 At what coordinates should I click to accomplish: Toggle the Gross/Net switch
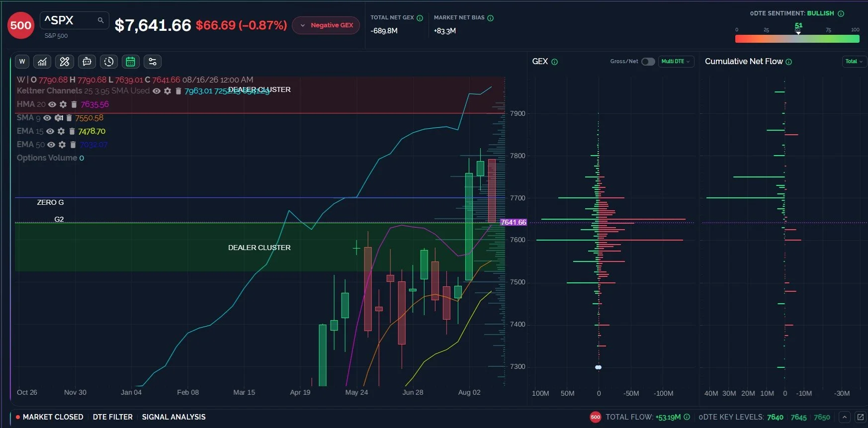click(648, 62)
